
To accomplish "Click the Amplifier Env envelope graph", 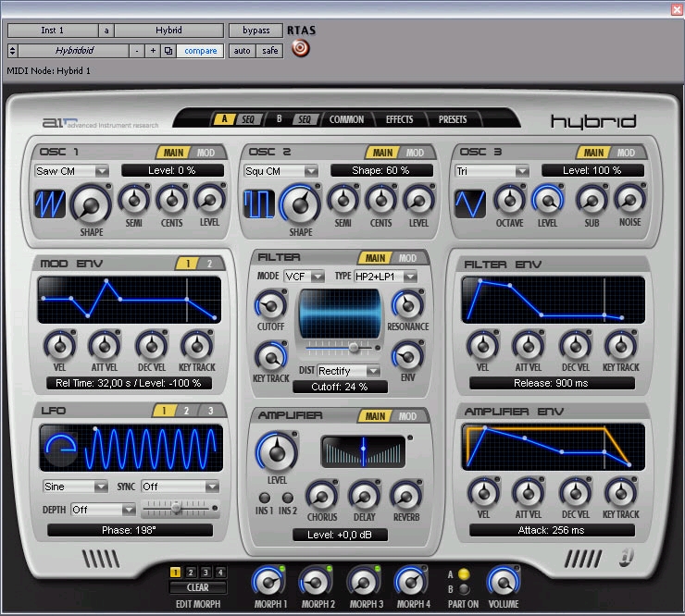I will [x=553, y=447].
